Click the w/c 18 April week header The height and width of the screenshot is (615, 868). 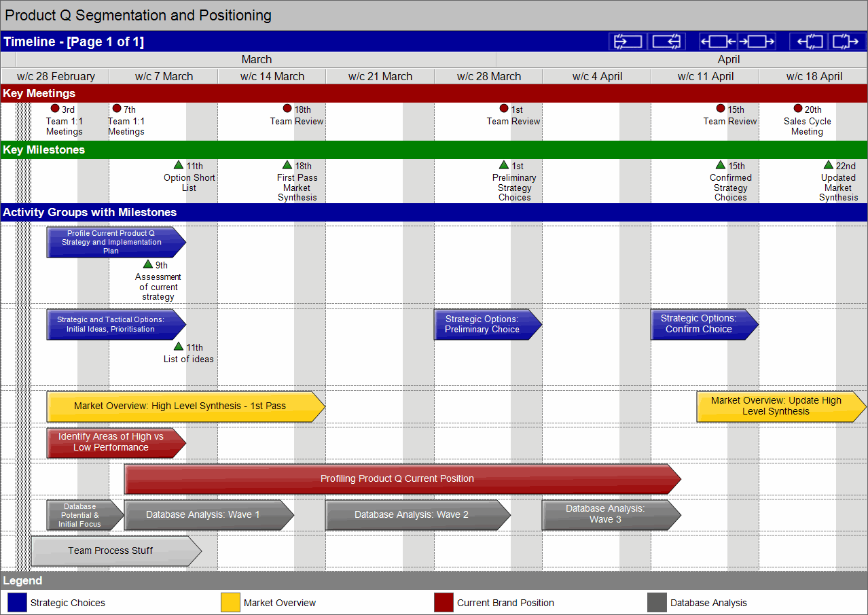(x=814, y=76)
